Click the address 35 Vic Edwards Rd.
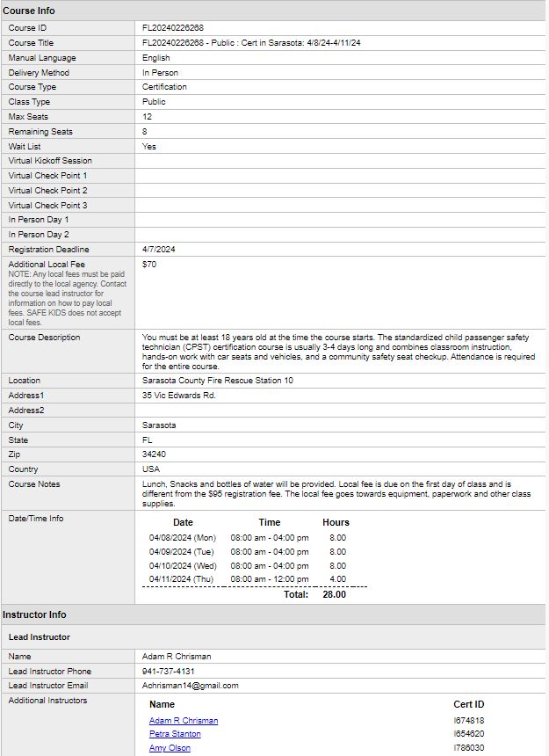The height and width of the screenshot is (756, 549). click(179, 396)
